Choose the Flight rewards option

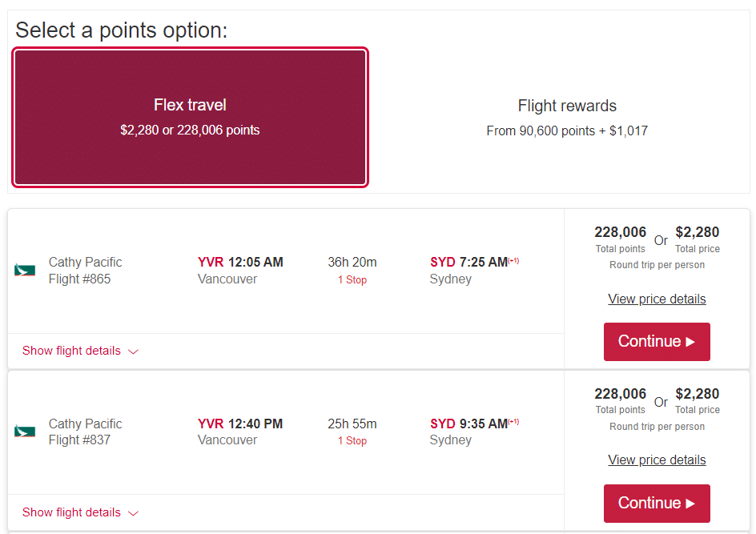pos(567,117)
